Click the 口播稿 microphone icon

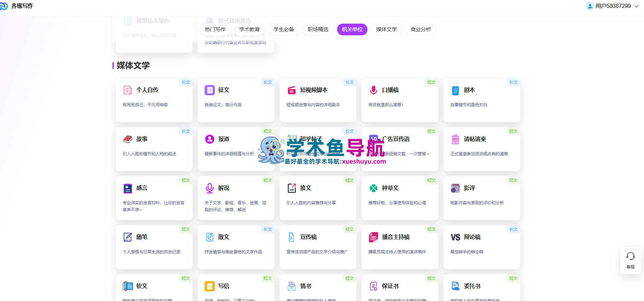tap(373, 90)
